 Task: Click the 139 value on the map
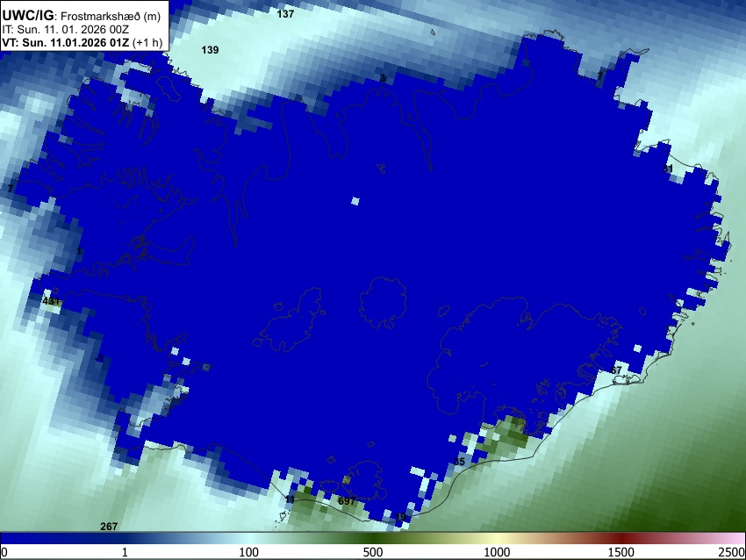(x=210, y=50)
